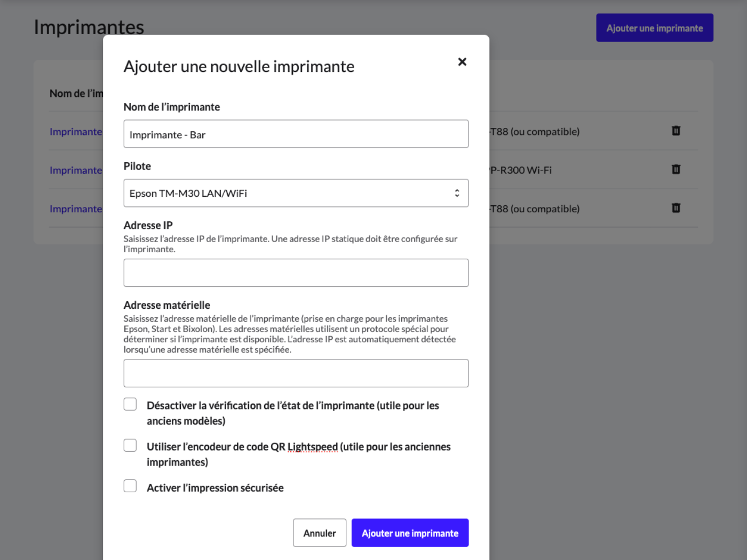Click the Nom de l'imprimante text field

click(x=296, y=134)
